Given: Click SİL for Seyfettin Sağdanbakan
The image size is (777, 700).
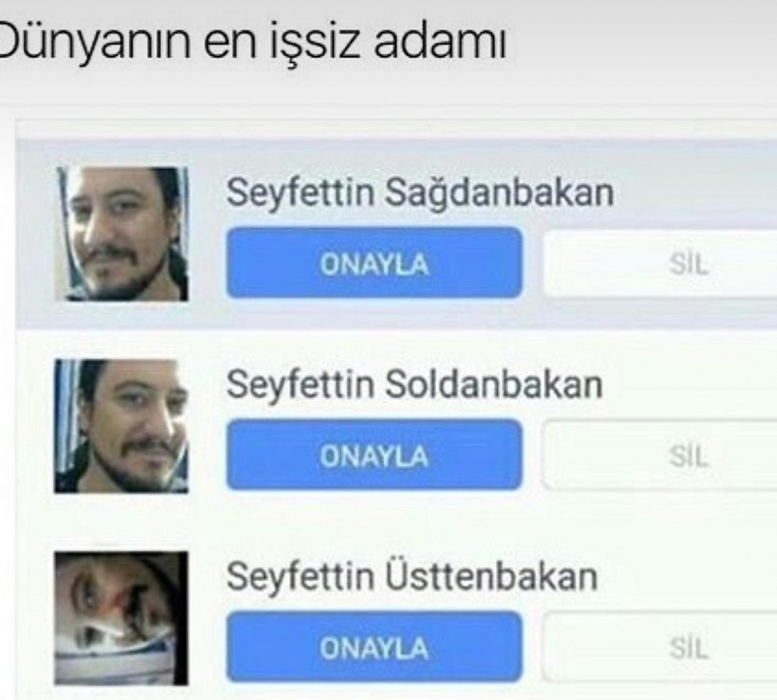Looking at the screenshot, I should click(660, 263).
